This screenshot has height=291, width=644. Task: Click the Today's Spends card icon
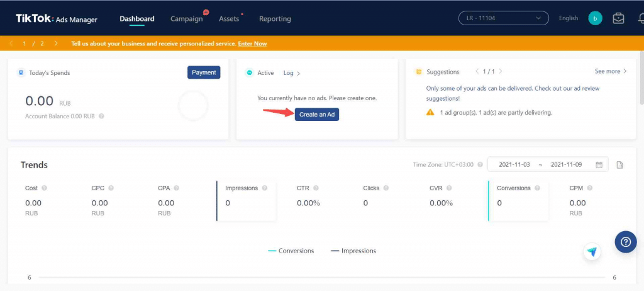[x=21, y=72]
